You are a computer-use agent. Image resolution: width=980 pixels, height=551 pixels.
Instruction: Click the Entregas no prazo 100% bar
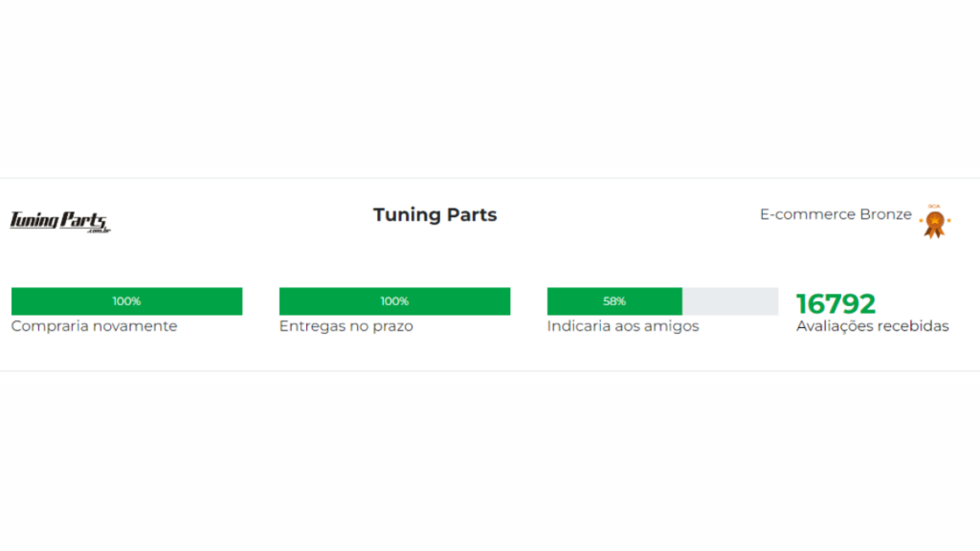point(394,300)
